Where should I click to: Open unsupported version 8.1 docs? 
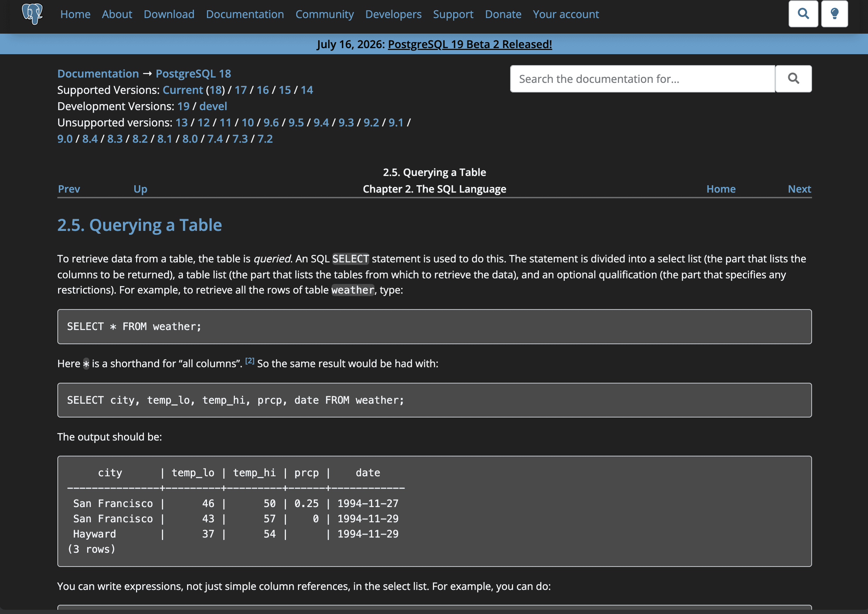165,139
